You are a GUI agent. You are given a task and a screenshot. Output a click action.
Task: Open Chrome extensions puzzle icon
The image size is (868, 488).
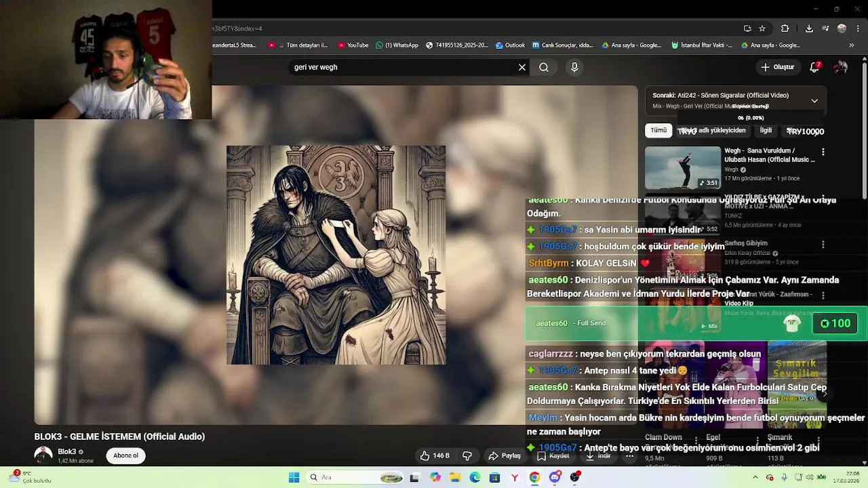click(785, 28)
